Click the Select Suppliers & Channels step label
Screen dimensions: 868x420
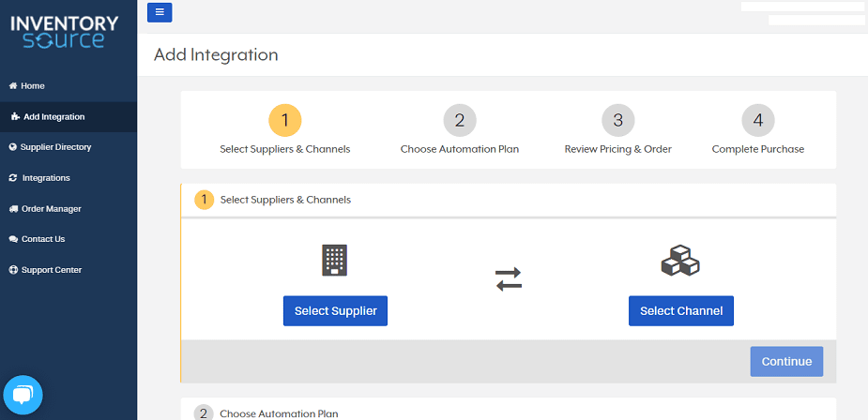click(285, 149)
